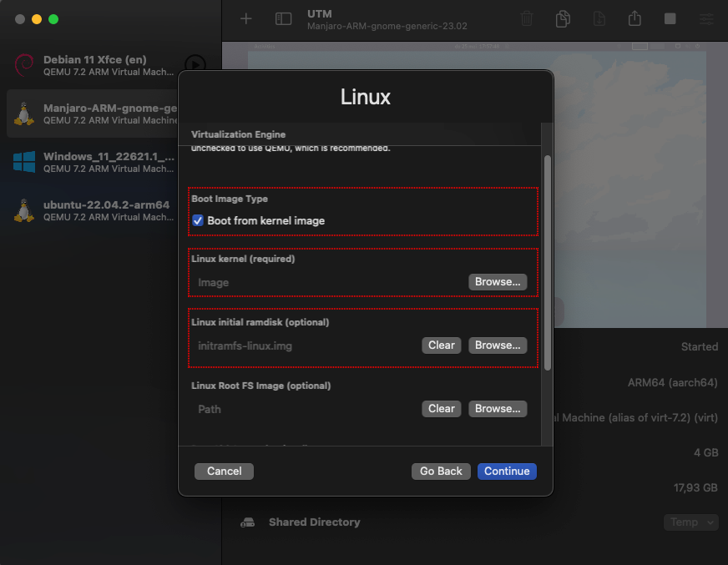The height and width of the screenshot is (565, 728).
Task: Click the plus icon to add VM
Action: 245,18
